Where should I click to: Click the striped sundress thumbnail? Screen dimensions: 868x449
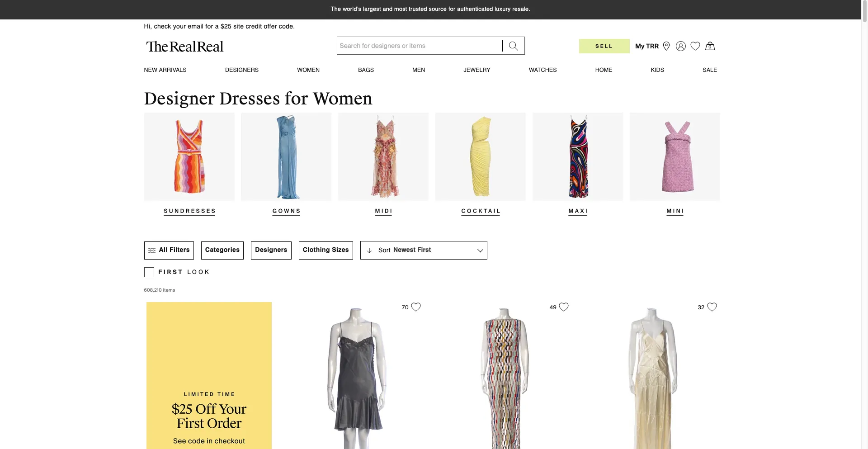(x=189, y=156)
